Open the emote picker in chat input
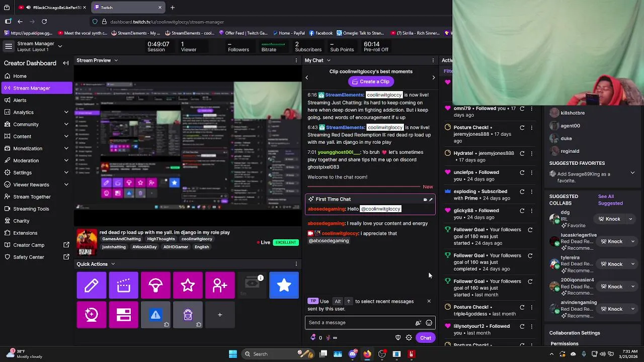This screenshot has height=362, width=644. pyautogui.click(x=429, y=323)
